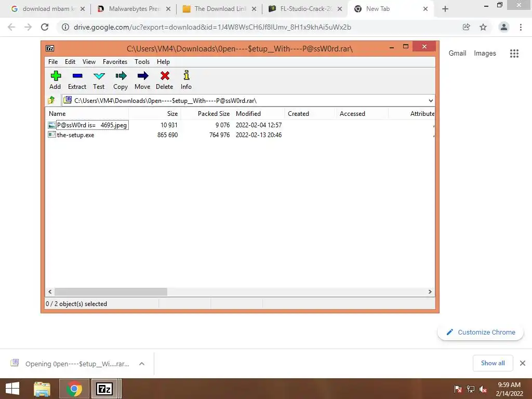
Task: Switch to the FL-Studio-Crack tab
Action: [x=305, y=9]
